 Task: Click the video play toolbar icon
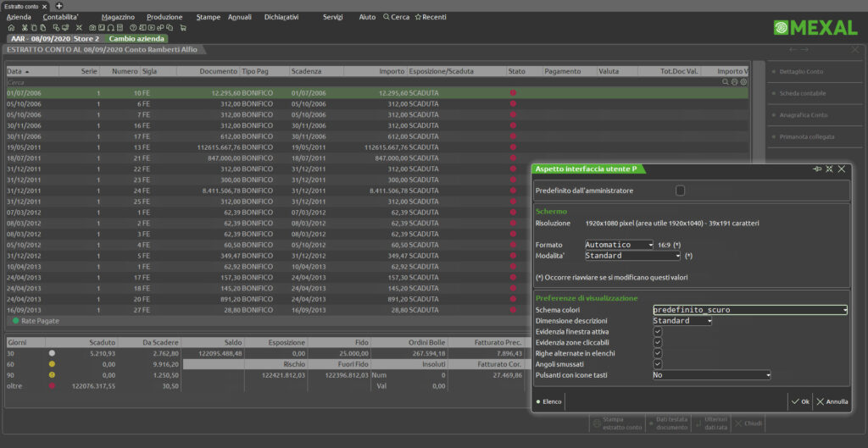pyautogui.click(x=151, y=28)
